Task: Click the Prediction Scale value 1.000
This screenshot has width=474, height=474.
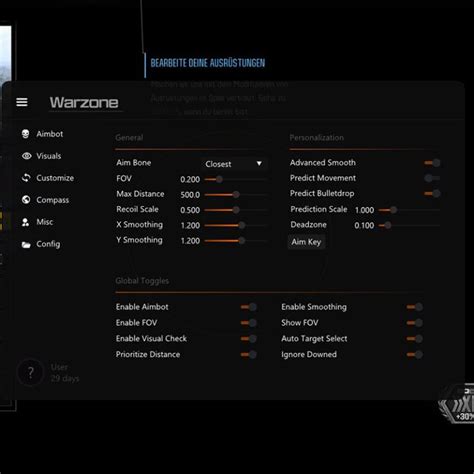Action: coord(364,210)
